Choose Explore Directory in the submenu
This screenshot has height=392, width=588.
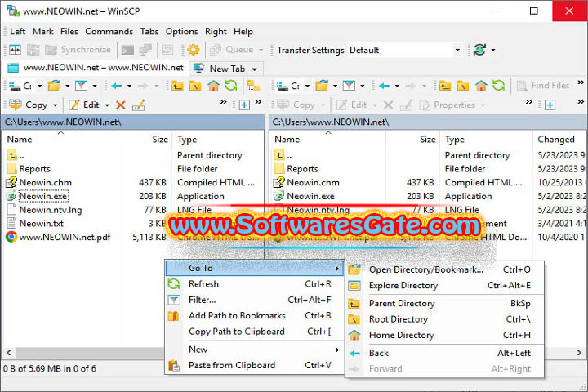point(444,286)
